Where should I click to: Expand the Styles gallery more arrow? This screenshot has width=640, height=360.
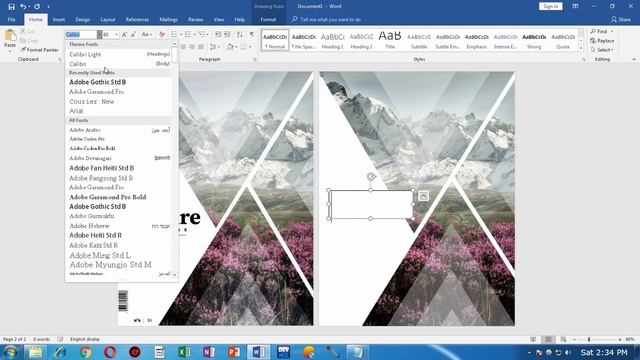[581, 49]
